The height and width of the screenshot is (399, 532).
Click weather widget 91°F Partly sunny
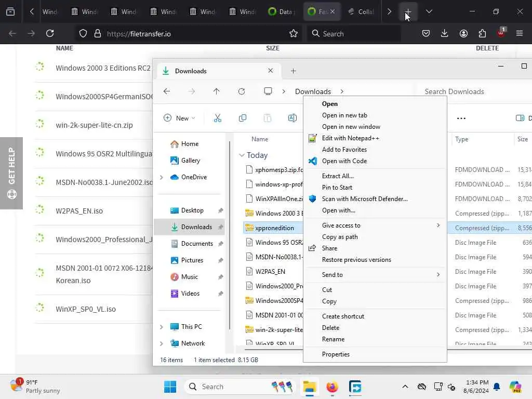pos(35,387)
